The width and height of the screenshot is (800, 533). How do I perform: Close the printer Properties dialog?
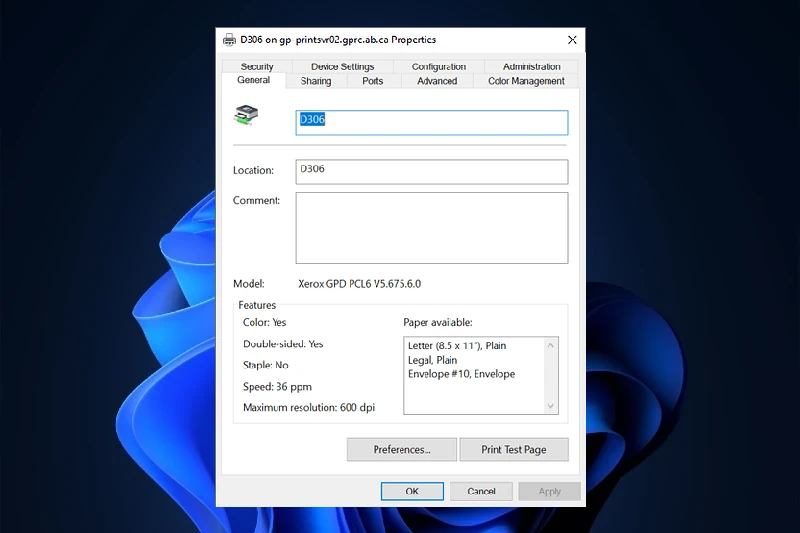click(x=572, y=40)
